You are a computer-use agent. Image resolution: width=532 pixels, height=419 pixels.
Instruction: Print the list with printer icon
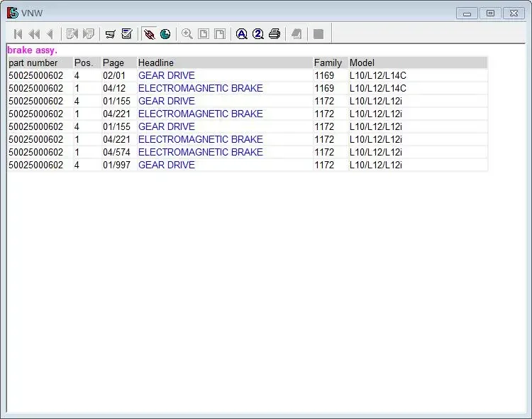[x=275, y=34]
